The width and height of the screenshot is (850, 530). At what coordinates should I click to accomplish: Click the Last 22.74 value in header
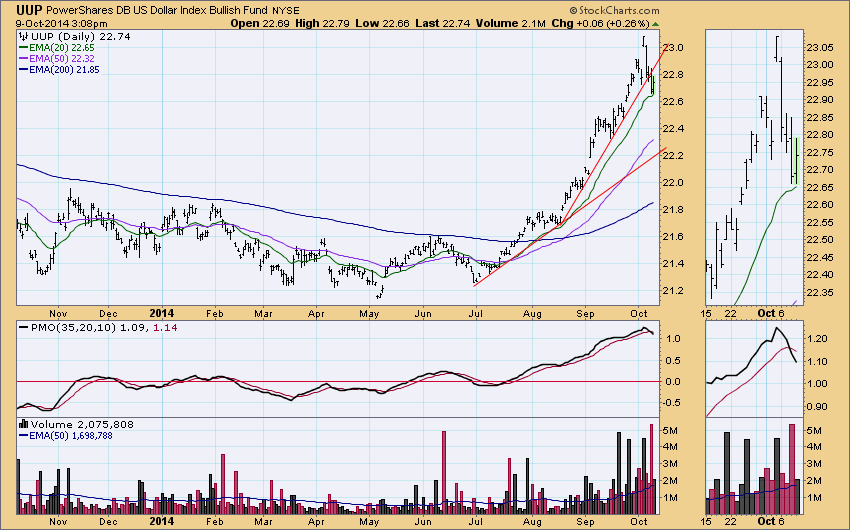[x=443, y=23]
